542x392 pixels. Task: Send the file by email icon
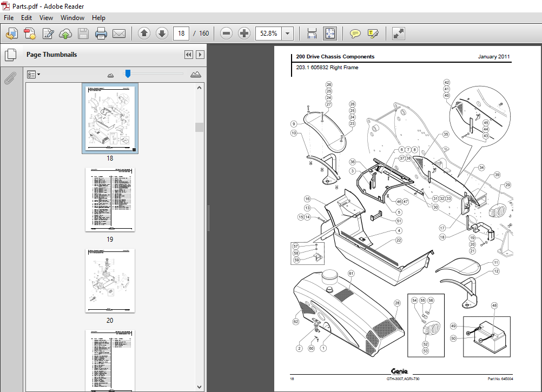click(x=119, y=34)
